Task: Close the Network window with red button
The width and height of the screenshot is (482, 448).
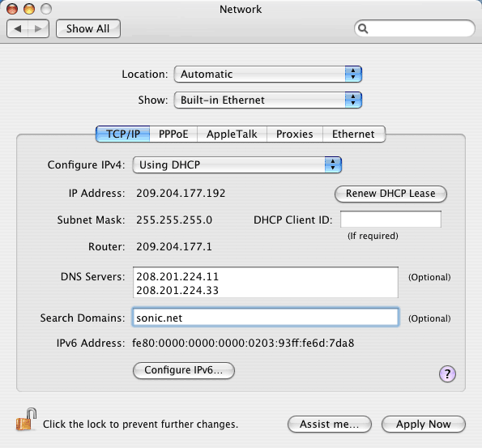Action: point(12,9)
